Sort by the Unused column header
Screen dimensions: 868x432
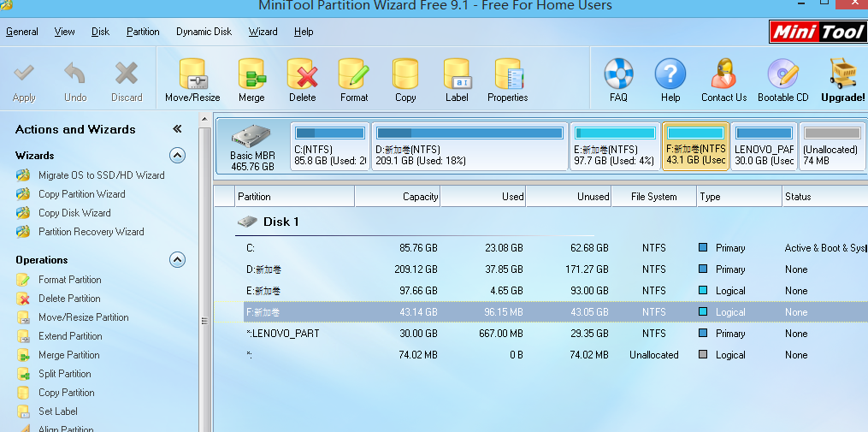(x=569, y=196)
